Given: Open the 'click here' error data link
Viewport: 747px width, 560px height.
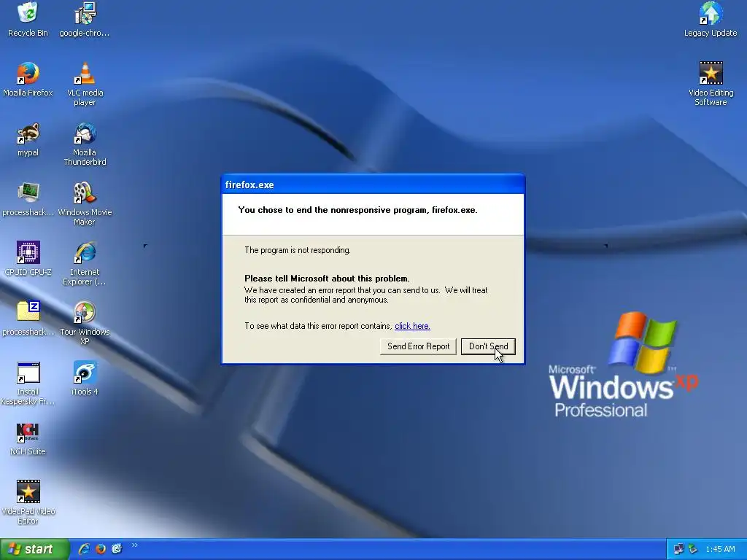Looking at the screenshot, I should 412,326.
